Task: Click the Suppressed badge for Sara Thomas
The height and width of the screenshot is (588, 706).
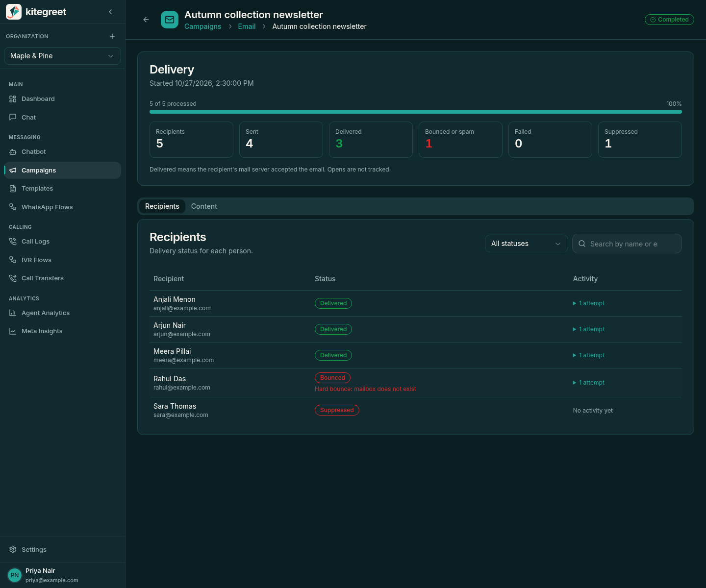Action: coord(337,410)
